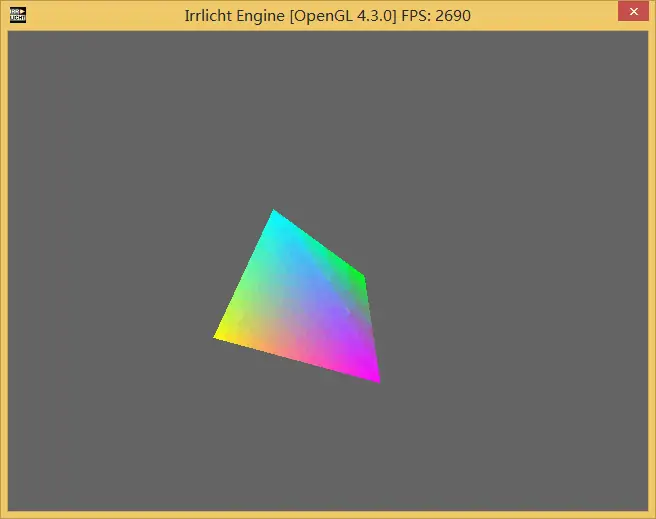Click the orange area along the shape's bottom edge
The image size is (656, 519).
pos(280,350)
